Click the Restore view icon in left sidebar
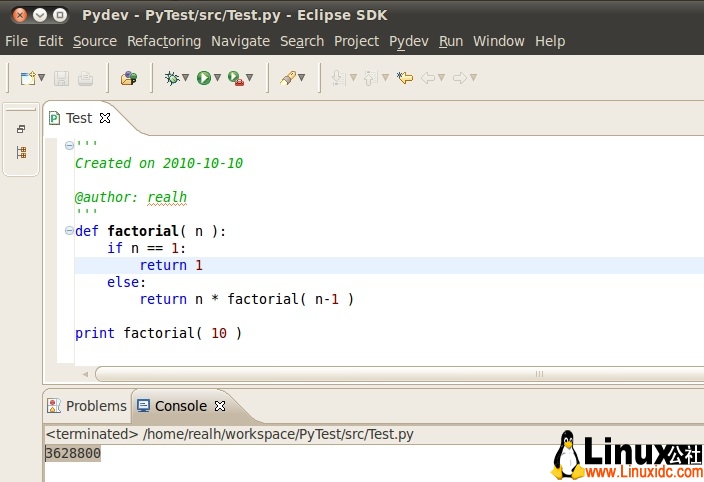 21,129
